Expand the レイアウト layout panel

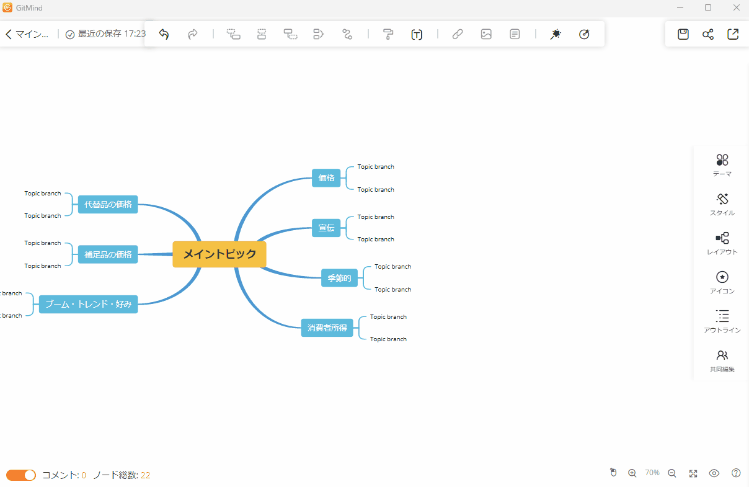coord(722,243)
